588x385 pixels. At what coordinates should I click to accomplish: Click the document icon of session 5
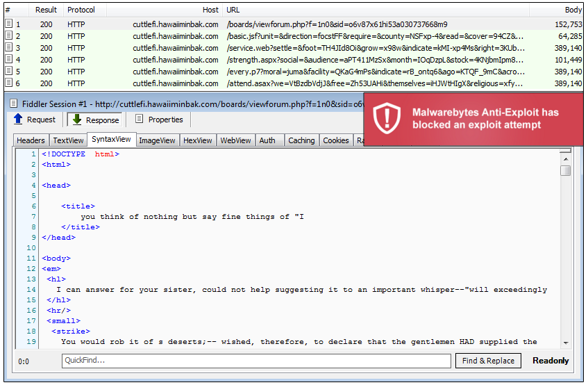[x=8, y=72]
